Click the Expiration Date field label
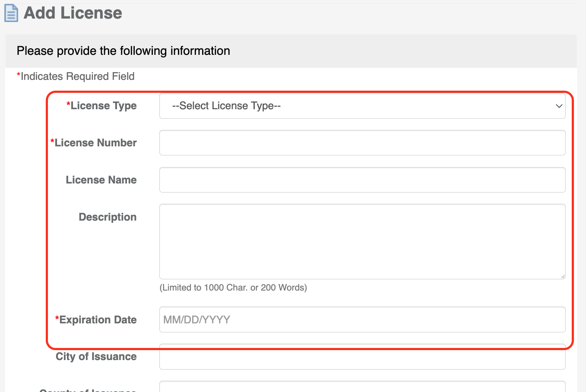This screenshot has width=586, height=392. pos(98,320)
